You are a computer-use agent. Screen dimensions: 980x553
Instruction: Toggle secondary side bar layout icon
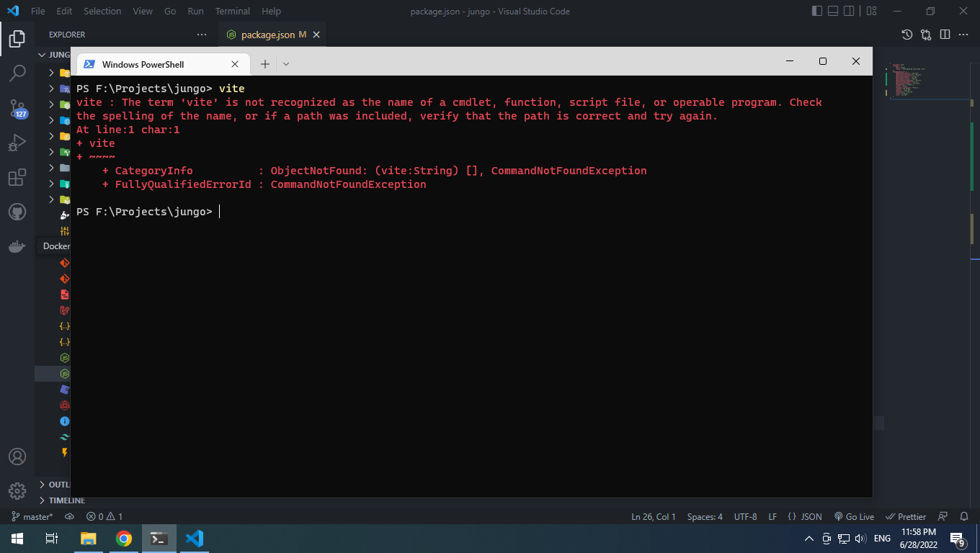click(850, 11)
